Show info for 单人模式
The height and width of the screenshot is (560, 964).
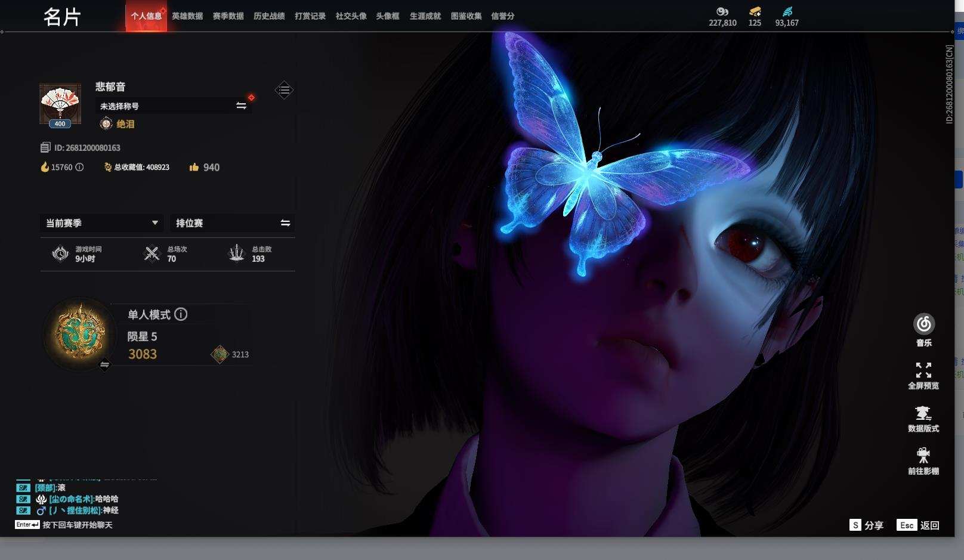181,314
